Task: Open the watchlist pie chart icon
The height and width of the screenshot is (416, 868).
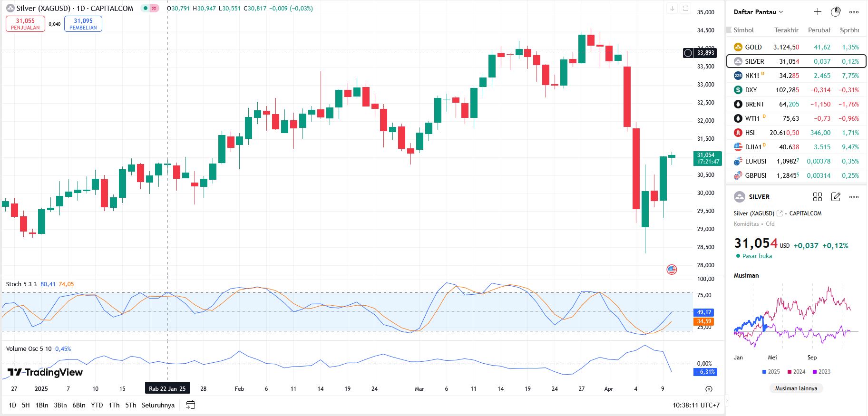Action: coord(836,12)
